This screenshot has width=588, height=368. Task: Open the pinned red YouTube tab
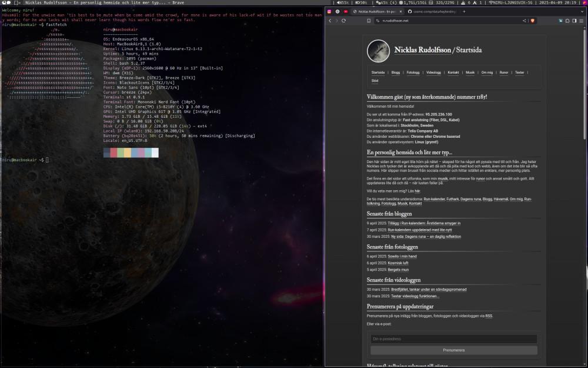tap(346, 12)
